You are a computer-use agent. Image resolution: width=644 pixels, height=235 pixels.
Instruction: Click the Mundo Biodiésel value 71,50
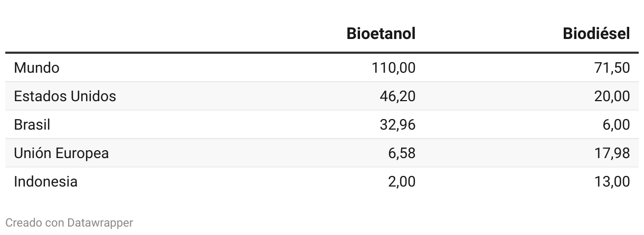click(x=612, y=68)
